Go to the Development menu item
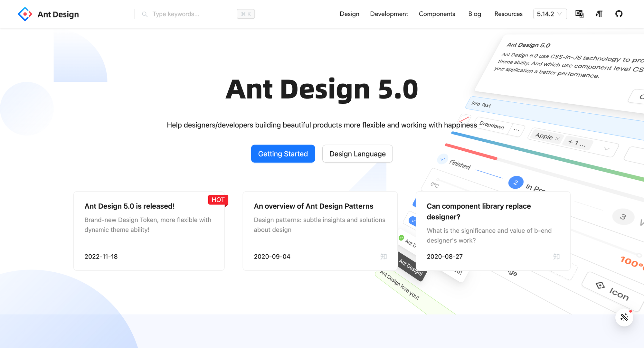This screenshot has height=348, width=644. [389, 14]
